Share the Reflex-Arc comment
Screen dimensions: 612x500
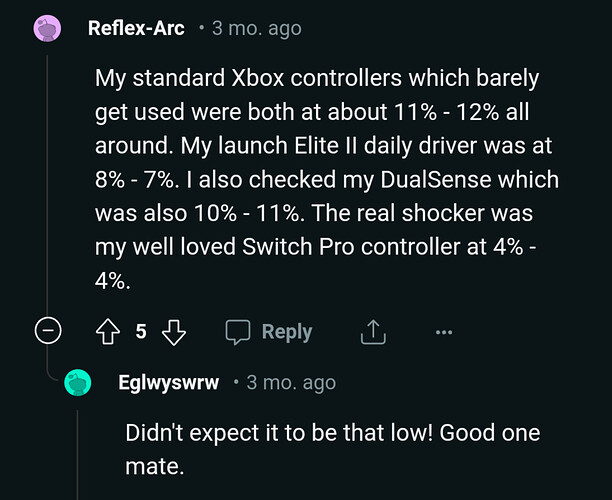click(x=371, y=331)
